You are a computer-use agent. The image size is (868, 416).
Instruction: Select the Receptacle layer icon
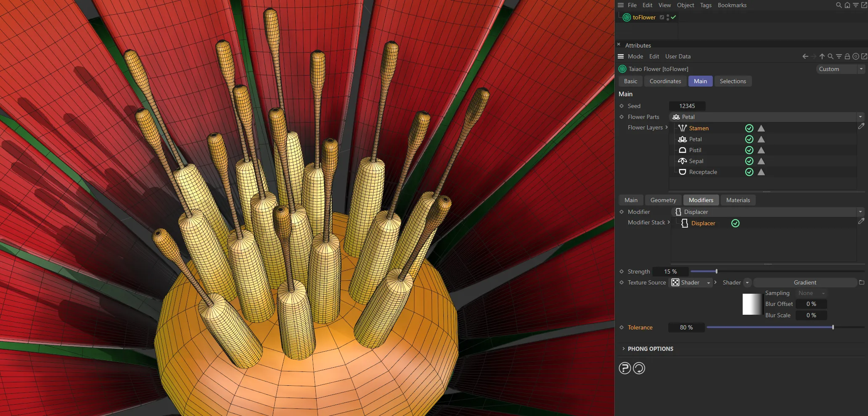(682, 172)
